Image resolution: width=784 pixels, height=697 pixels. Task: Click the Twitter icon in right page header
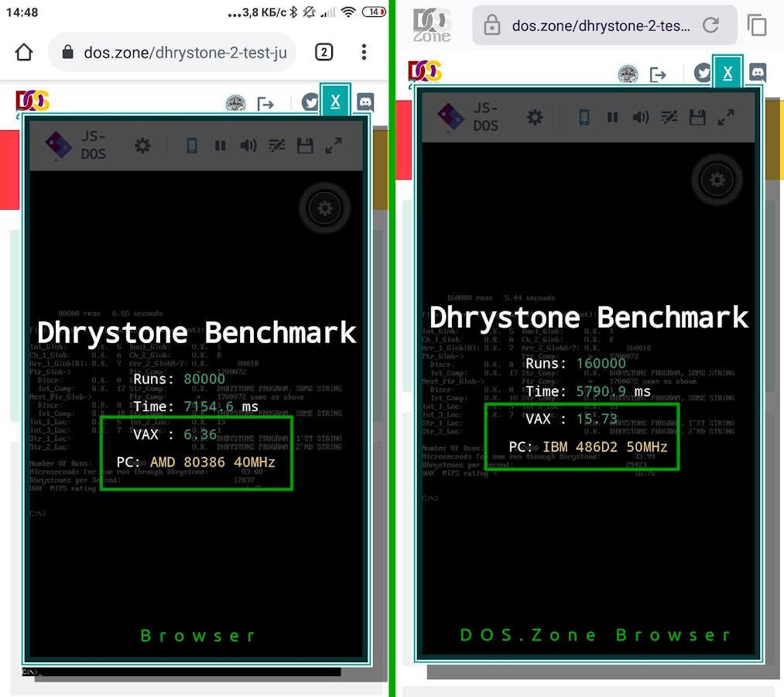point(703,74)
